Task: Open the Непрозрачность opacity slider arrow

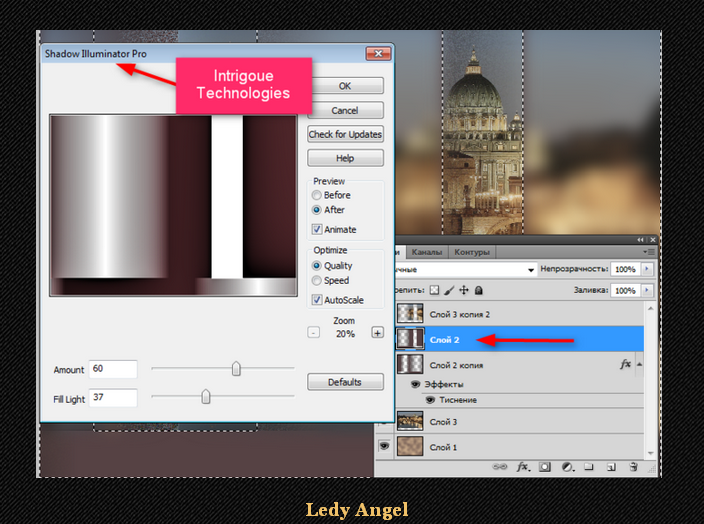Action: pos(647,270)
